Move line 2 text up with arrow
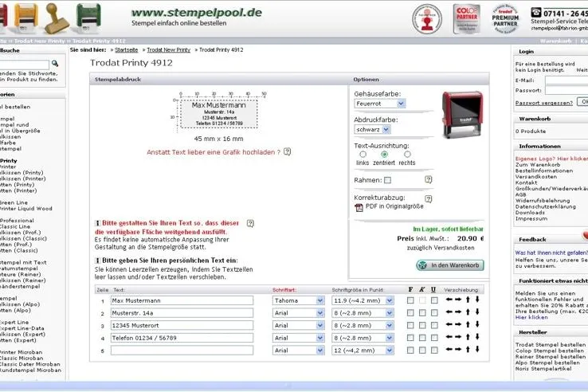 point(468,312)
